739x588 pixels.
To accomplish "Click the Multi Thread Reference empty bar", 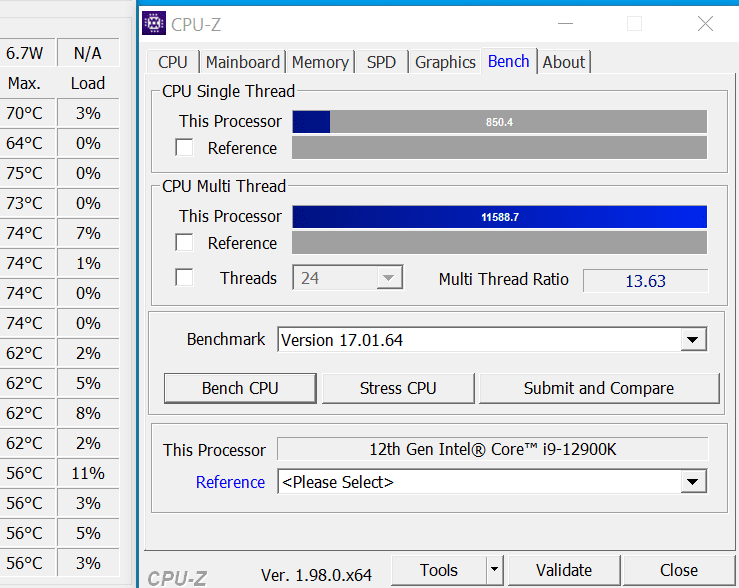I will (500, 243).
